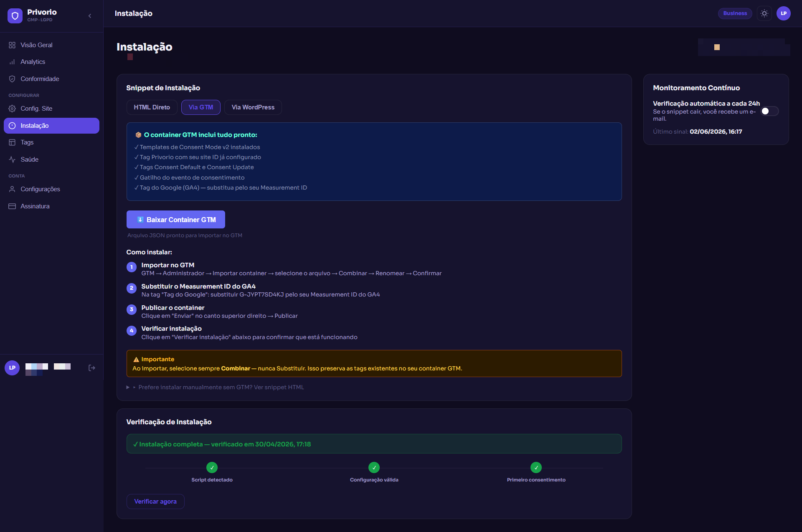Toggle the light/dark theme sun icon
Viewport: 802px width, 532px height.
[764, 13]
